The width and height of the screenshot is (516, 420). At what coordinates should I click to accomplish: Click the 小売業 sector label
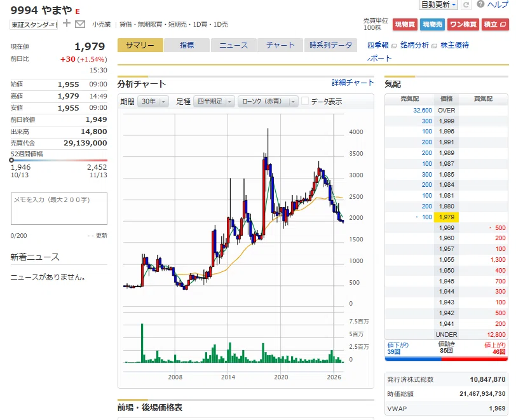click(x=102, y=24)
